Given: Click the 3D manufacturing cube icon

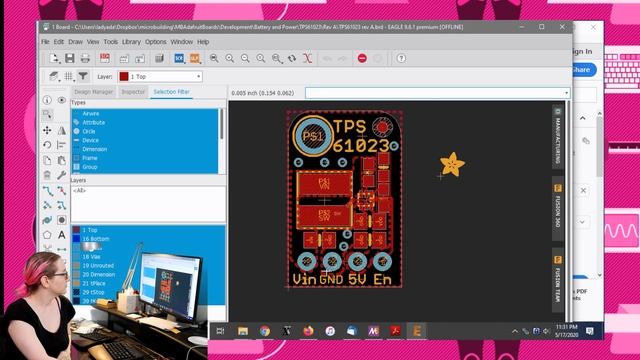Looking at the screenshot, I should pos(159,58).
